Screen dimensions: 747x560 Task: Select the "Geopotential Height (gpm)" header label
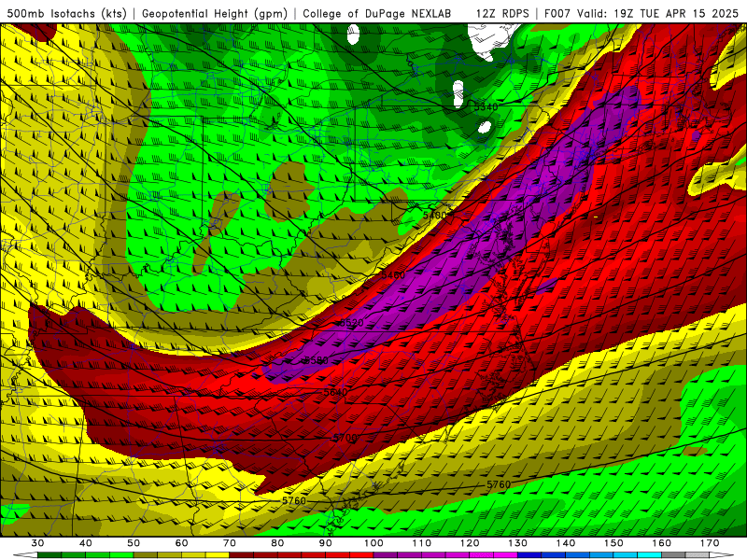click(x=215, y=14)
